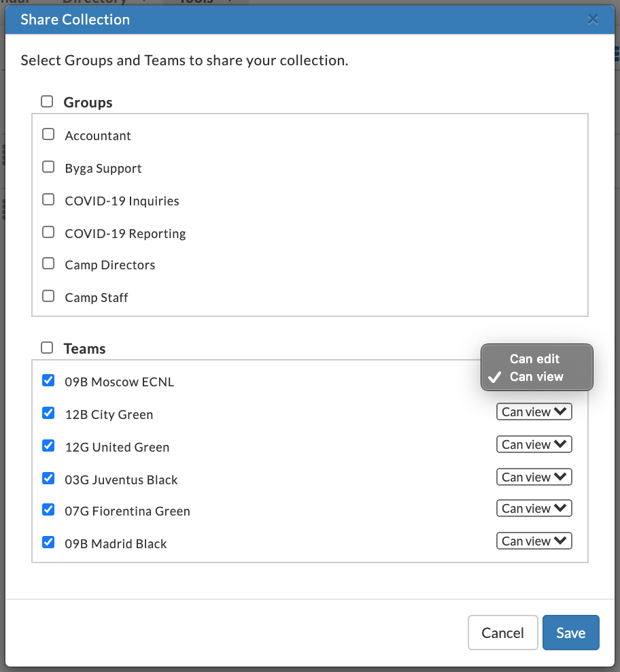Click the 12G United Green label

pos(117,447)
